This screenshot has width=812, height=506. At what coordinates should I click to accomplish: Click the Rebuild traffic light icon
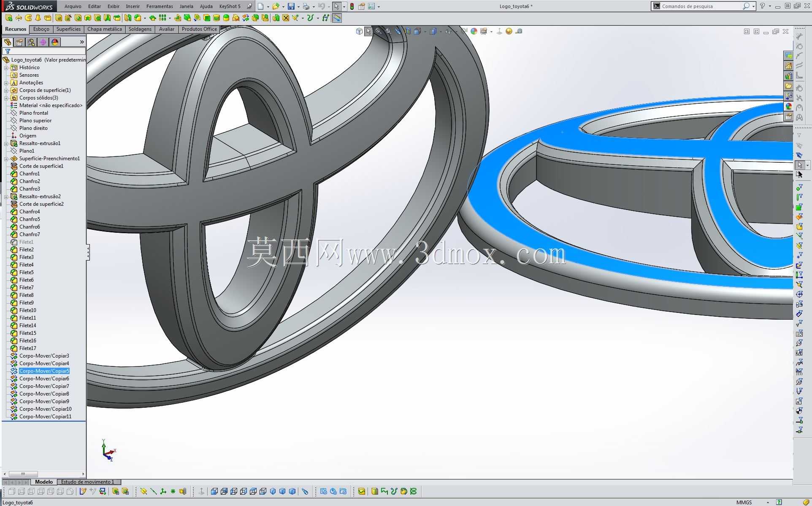pyautogui.click(x=352, y=6)
